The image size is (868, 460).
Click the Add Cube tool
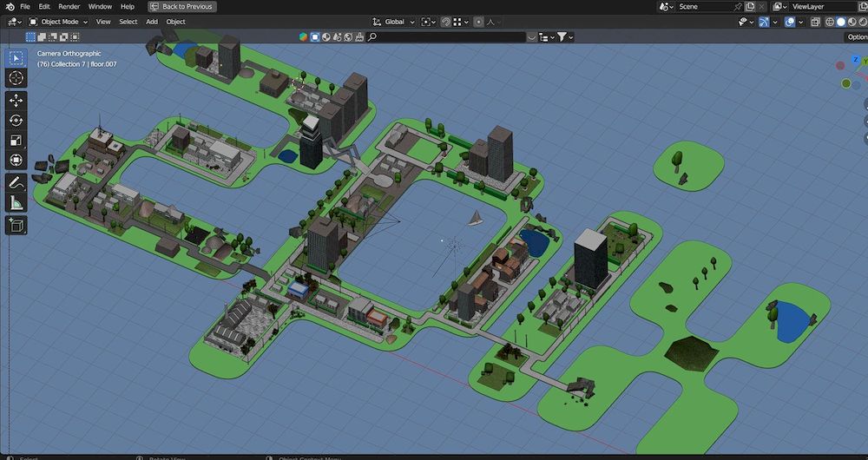coord(16,226)
